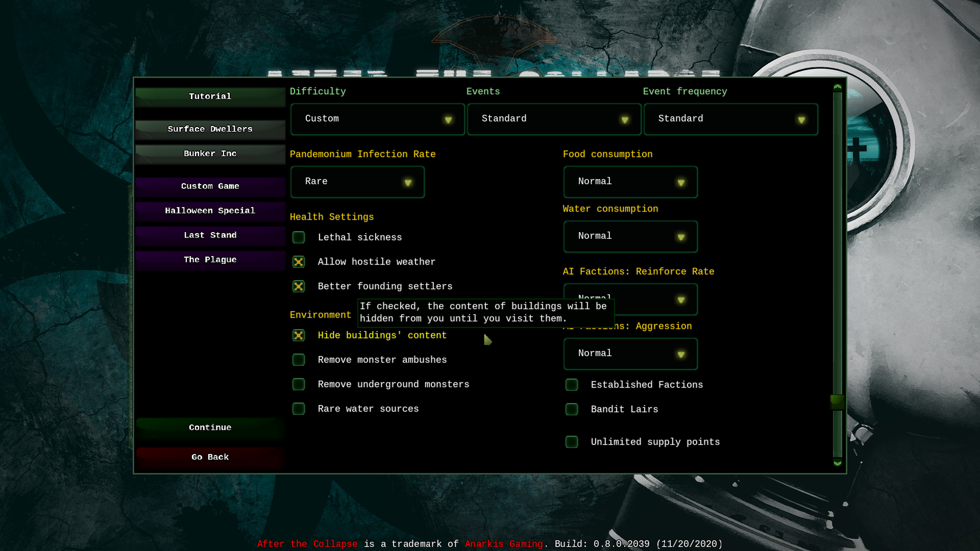Click the Water consumption dropdown arrow icon
The image size is (980, 551).
pos(681,237)
